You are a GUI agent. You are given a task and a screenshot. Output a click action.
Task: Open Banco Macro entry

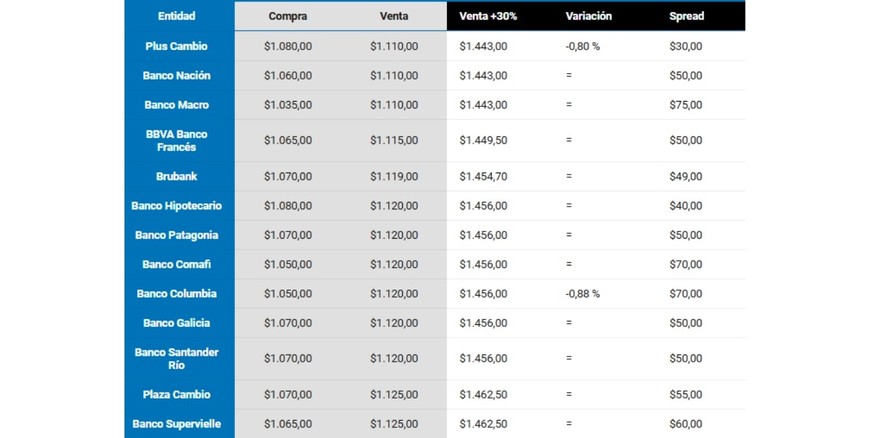click(x=177, y=105)
